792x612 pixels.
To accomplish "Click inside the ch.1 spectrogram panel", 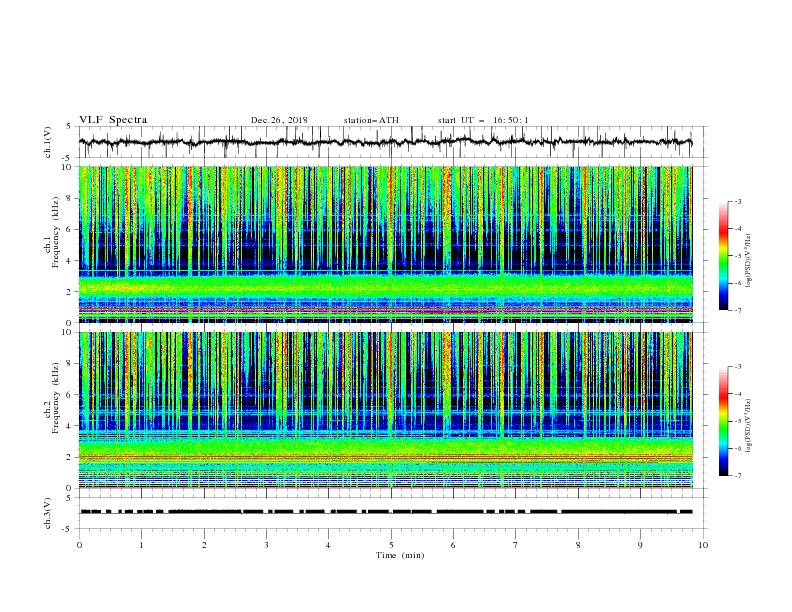I will click(x=385, y=244).
